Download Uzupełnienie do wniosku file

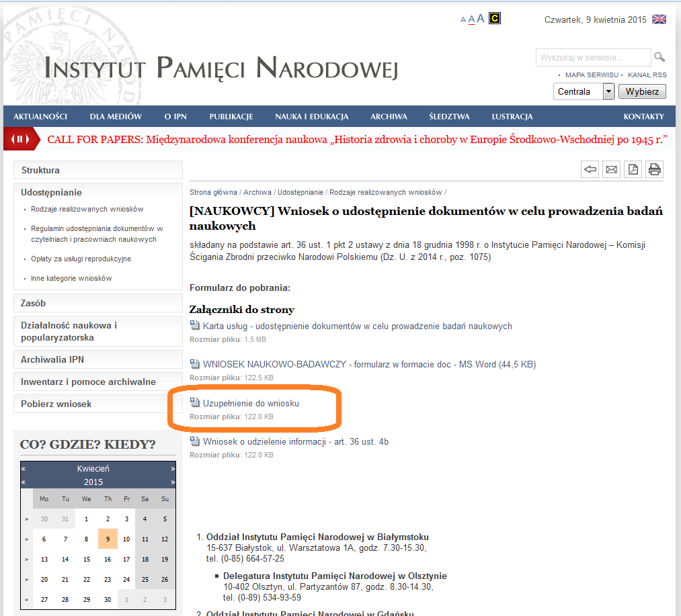pos(251,403)
